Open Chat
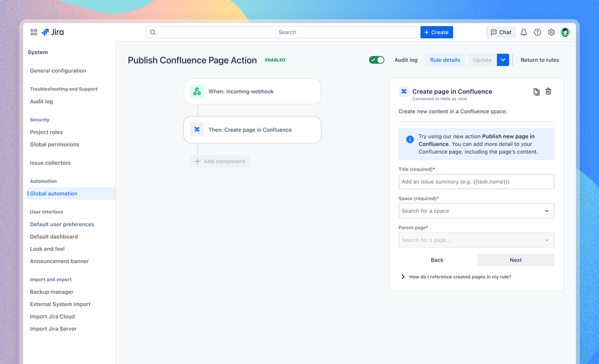Screen dimensions: 599x364 [x=501, y=32]
